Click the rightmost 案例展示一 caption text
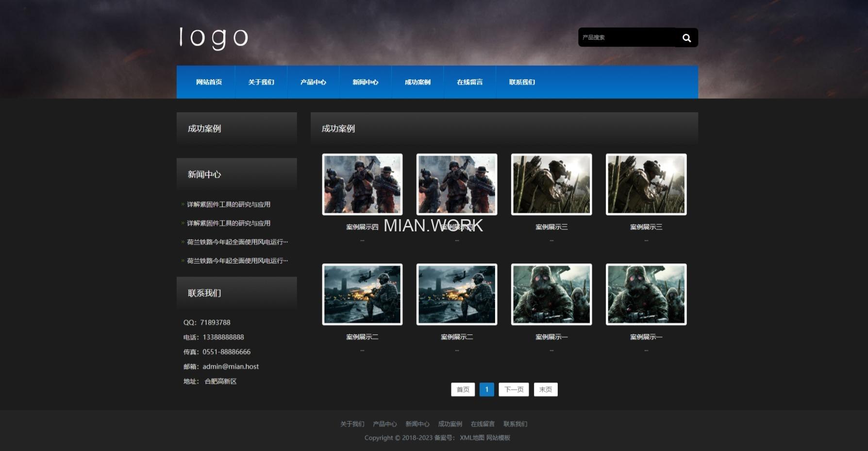The image size is (868, 451). point(646,337)
